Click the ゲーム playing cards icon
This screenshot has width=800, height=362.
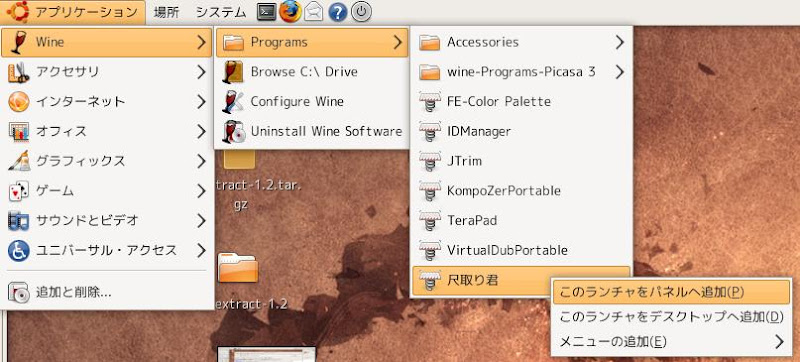(18, 191)
